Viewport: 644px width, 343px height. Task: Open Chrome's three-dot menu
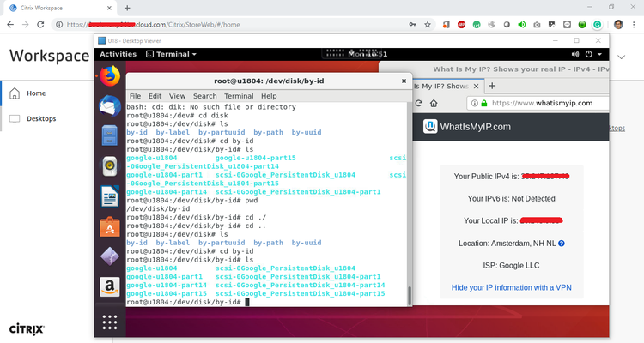point(634,25)
